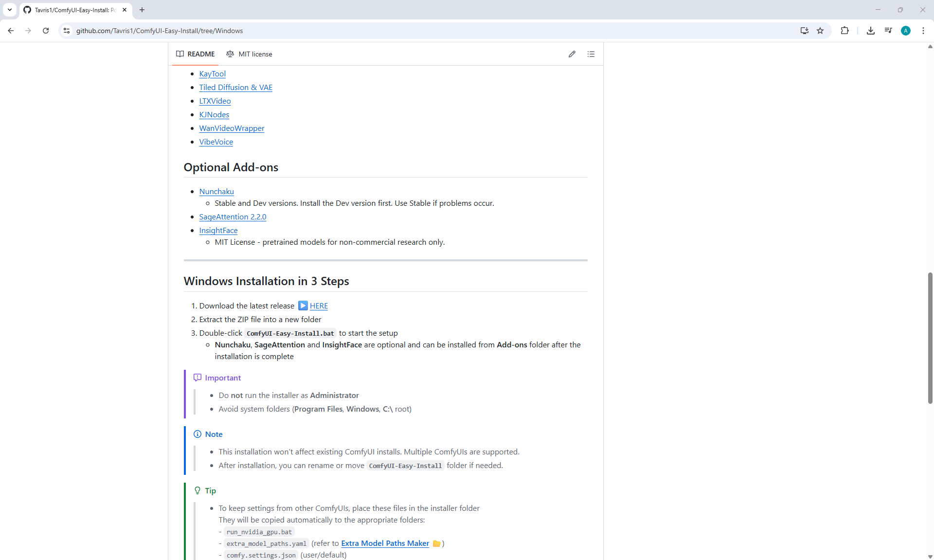Expand the tab search dropdown arrow
Viewport: 934px width, 560px height.
point(10,10)
